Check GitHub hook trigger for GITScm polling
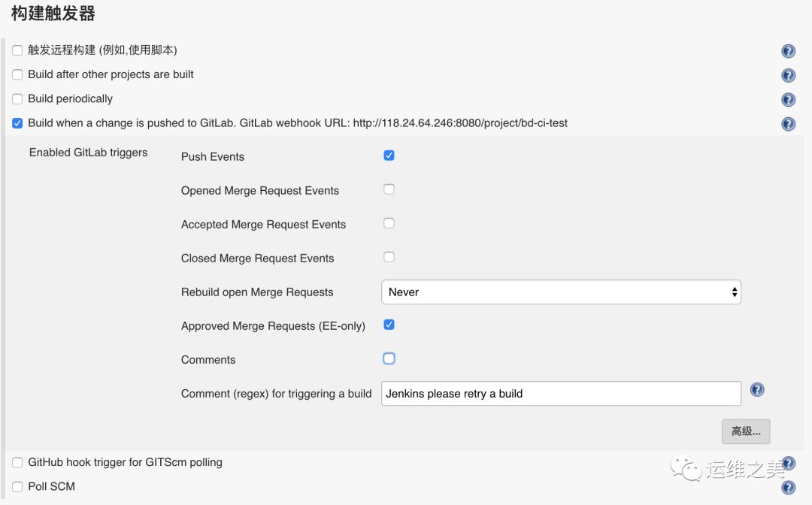812x505 pixels. click(x=17, y=463)
